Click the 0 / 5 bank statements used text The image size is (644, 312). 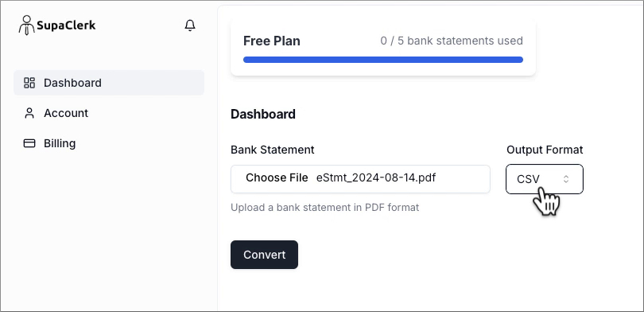coord(452,41)
